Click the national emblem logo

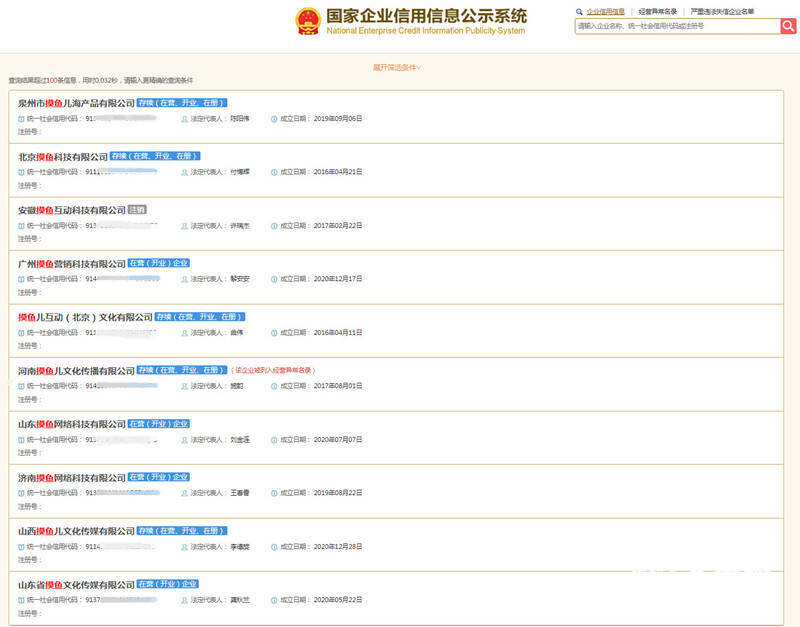(308, 22)
